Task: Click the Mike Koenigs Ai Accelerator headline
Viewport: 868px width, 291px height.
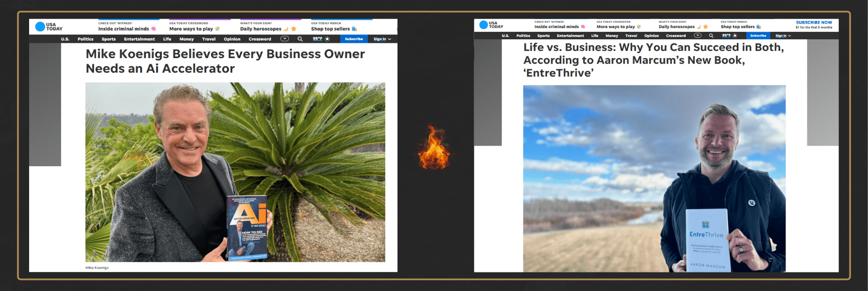Action: coord(225,61)
